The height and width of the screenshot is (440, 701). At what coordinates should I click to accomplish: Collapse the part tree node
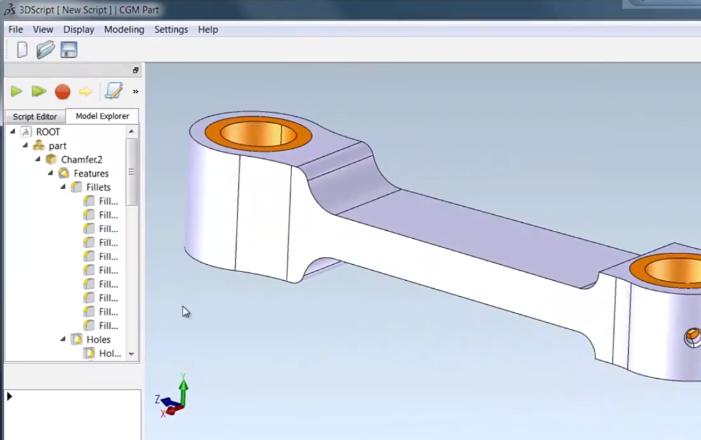click(x=25, y=145)
